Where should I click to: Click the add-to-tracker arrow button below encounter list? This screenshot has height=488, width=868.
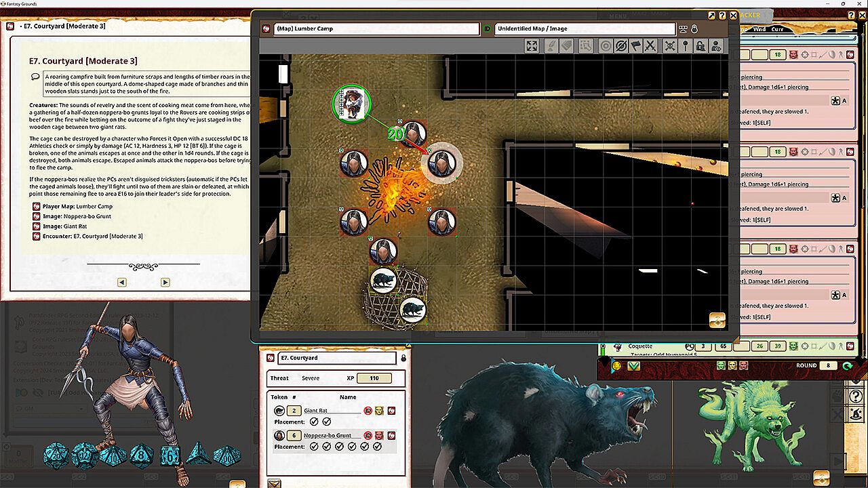pyautogui.click(x=274, y=483)
